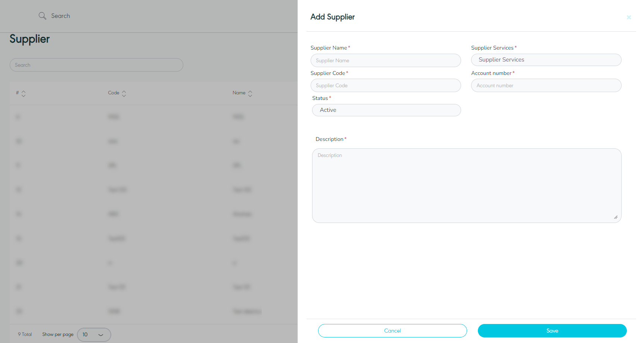Click the description textarea resize handle

pyautogui.click(x=616, y=217)
